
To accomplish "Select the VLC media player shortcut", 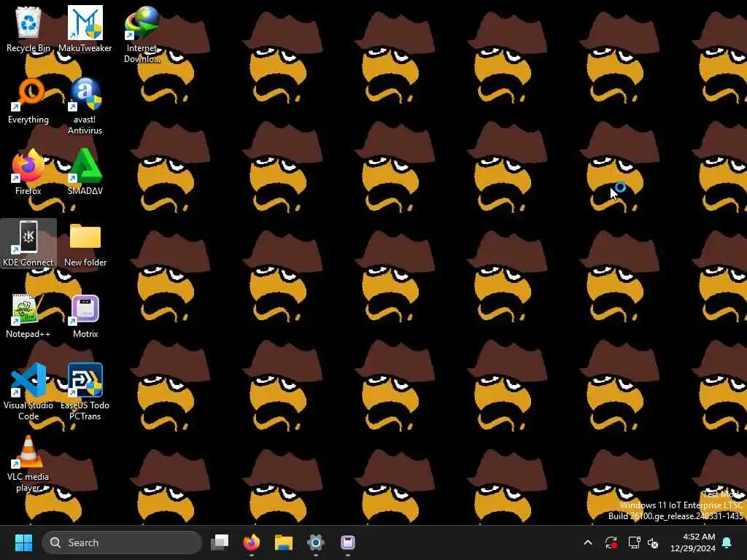I will (x=28, y=463).
